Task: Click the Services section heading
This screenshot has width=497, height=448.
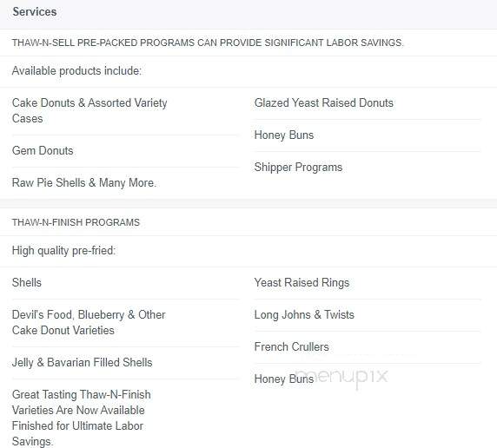Action: pyautogui.click(x=34, y=12)
